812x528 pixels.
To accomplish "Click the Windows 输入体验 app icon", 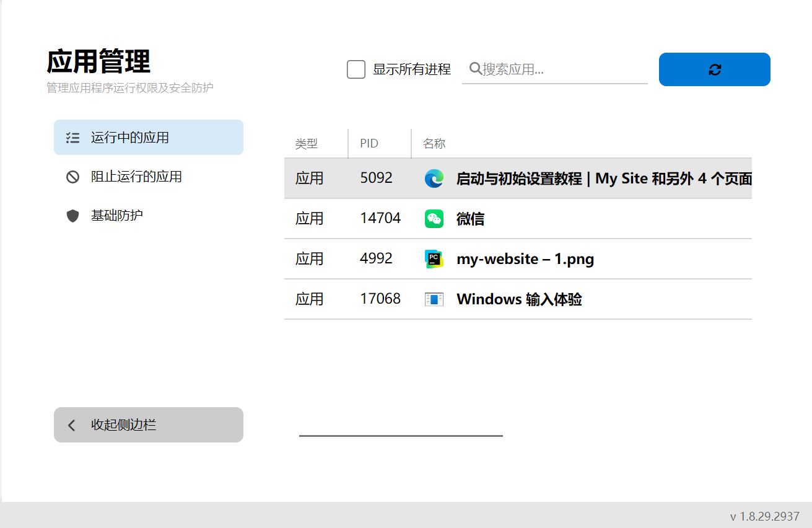I will coord(434,299).
